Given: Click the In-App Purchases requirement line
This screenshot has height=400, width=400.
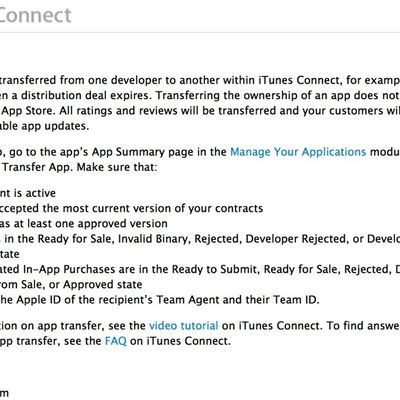Looking at the screenshot, I should pos(200,269).
